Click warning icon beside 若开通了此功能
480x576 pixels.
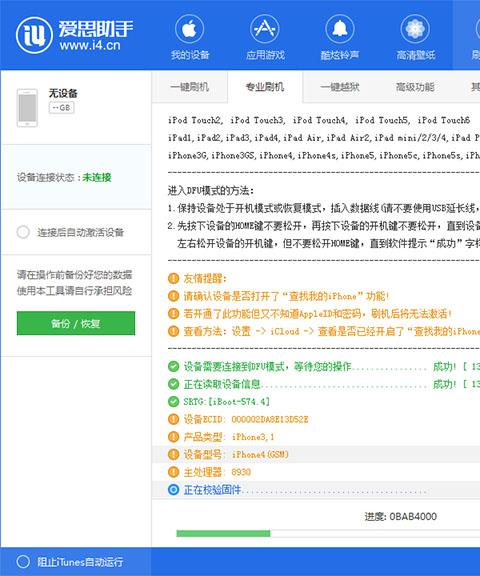pos(173,313)
